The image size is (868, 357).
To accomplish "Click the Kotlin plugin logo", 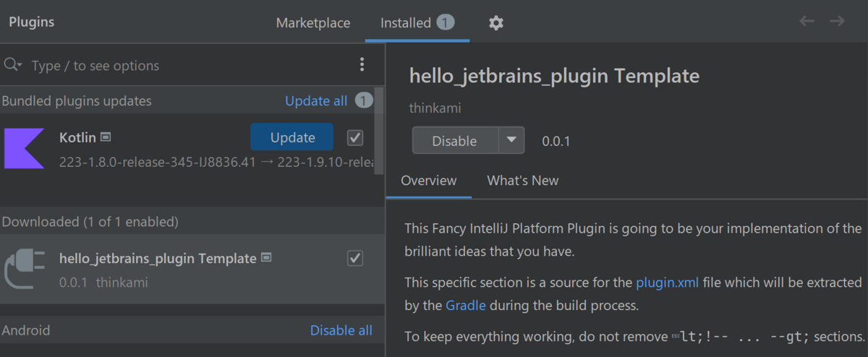I will pos(24,148).
